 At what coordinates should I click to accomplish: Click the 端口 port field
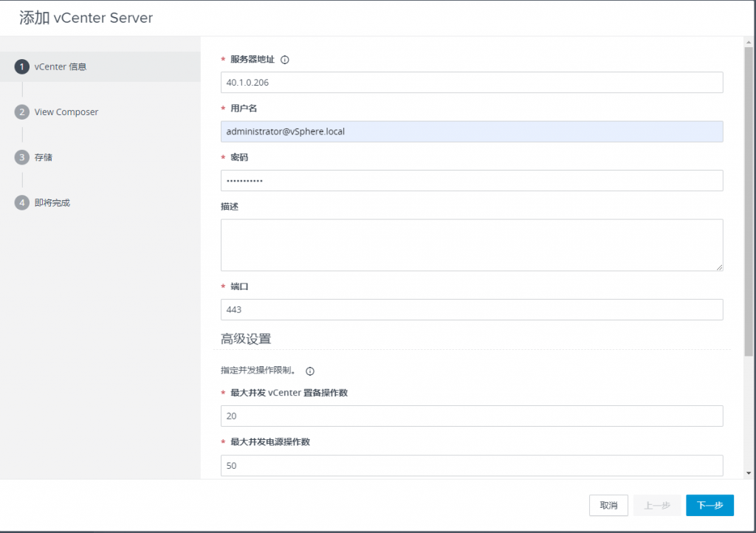472,309
